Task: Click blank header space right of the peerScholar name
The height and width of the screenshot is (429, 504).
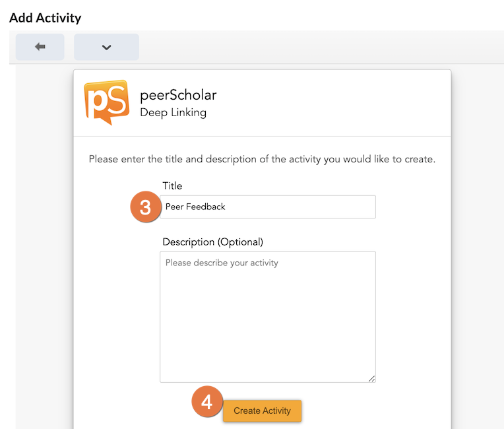Action: (x=330, y=102)
